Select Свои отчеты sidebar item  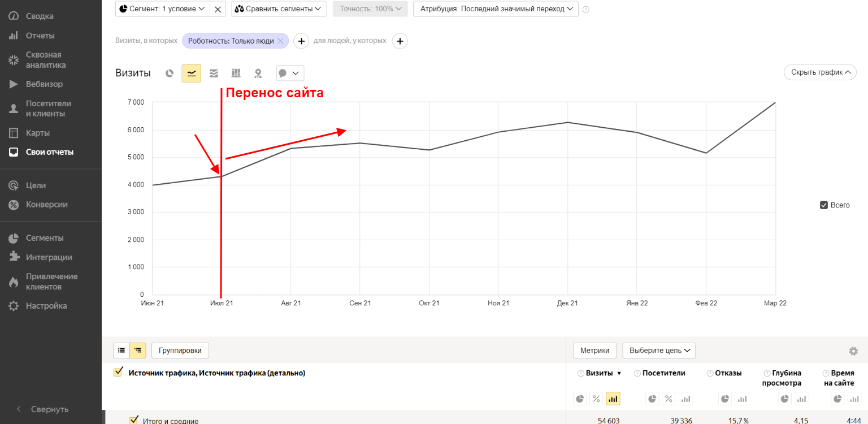[50, 152]
